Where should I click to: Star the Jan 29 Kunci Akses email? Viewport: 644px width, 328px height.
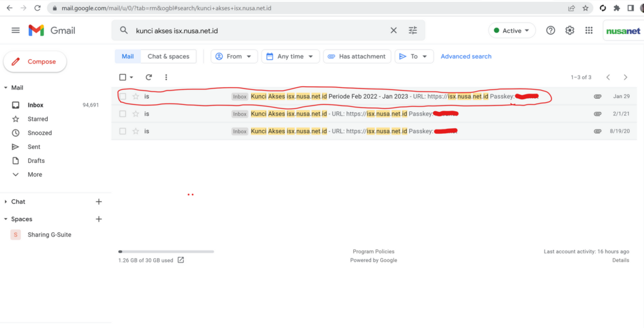click(136, 97)
